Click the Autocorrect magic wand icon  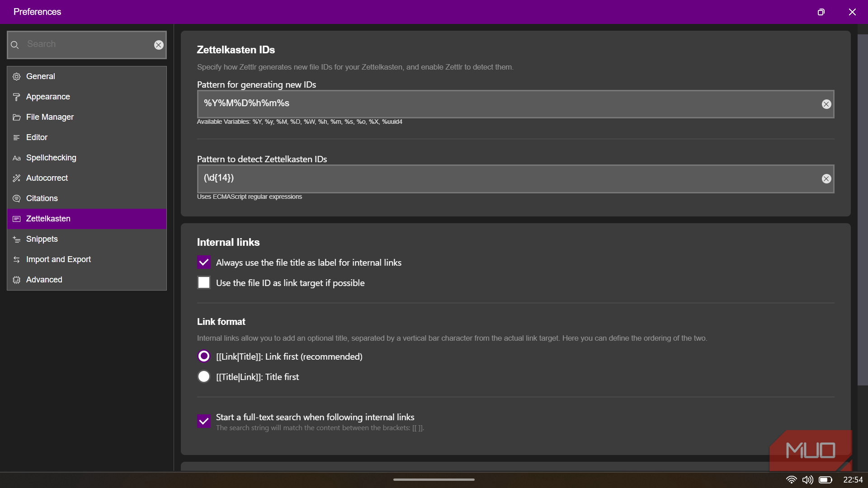click(17, 178)
